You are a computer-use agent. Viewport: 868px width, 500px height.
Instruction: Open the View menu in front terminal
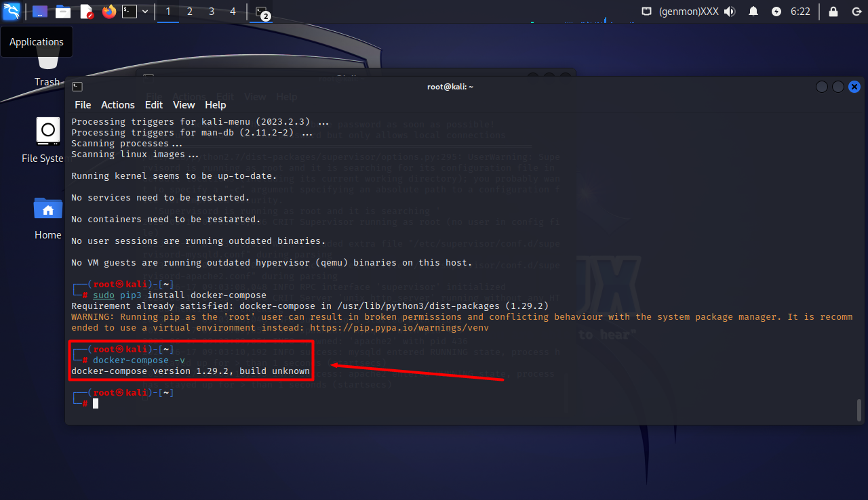[184, 105]
